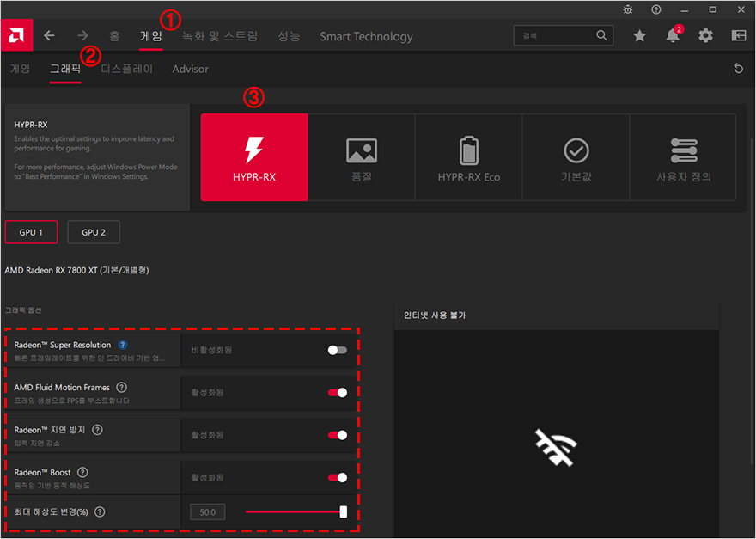Screen dimensions: 756x539
Task: Toggle the sidebar panel icon
Action: pyautogui.click(x=739, y=36)
